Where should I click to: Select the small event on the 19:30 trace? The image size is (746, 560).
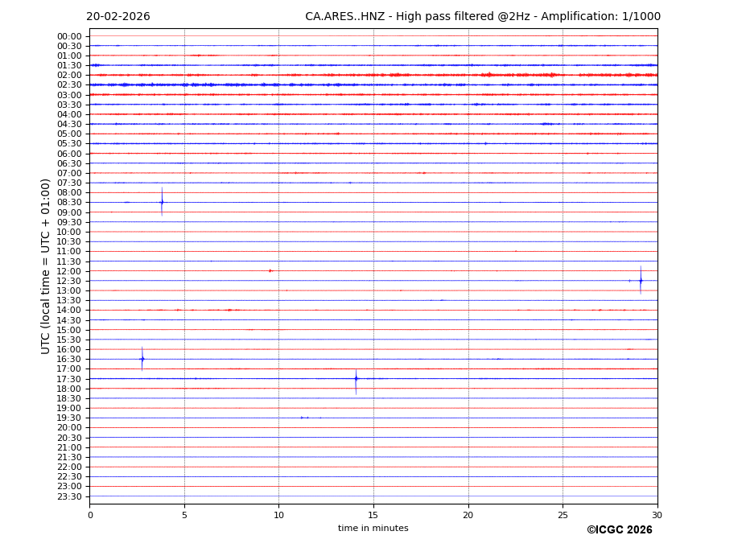point(303,418)
